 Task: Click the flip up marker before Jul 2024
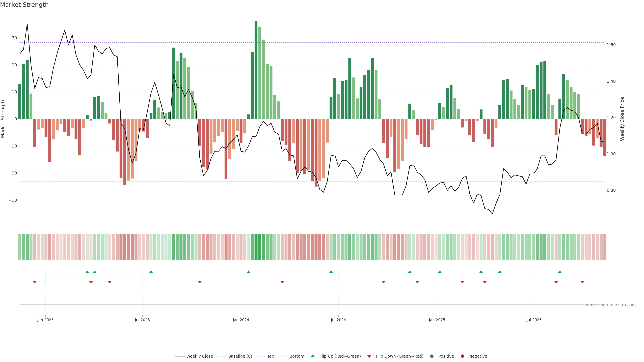(331, 272)
